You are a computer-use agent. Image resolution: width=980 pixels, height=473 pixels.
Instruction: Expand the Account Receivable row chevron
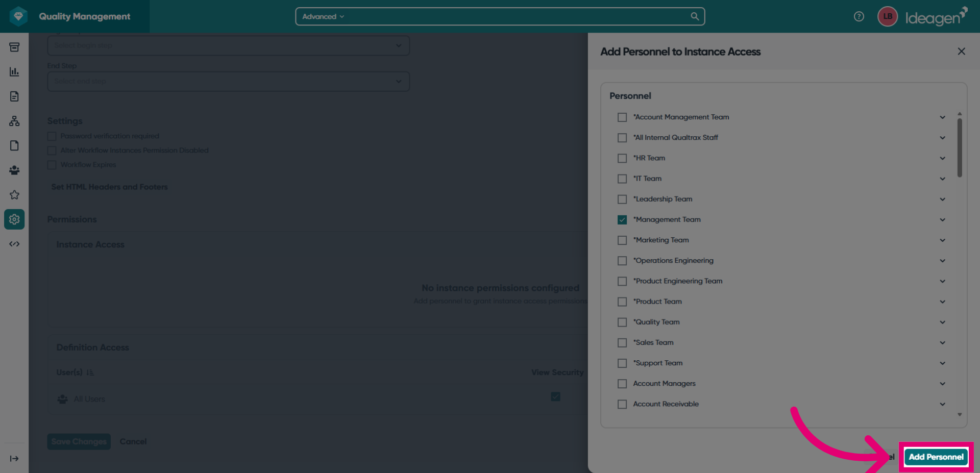point(943,404)
